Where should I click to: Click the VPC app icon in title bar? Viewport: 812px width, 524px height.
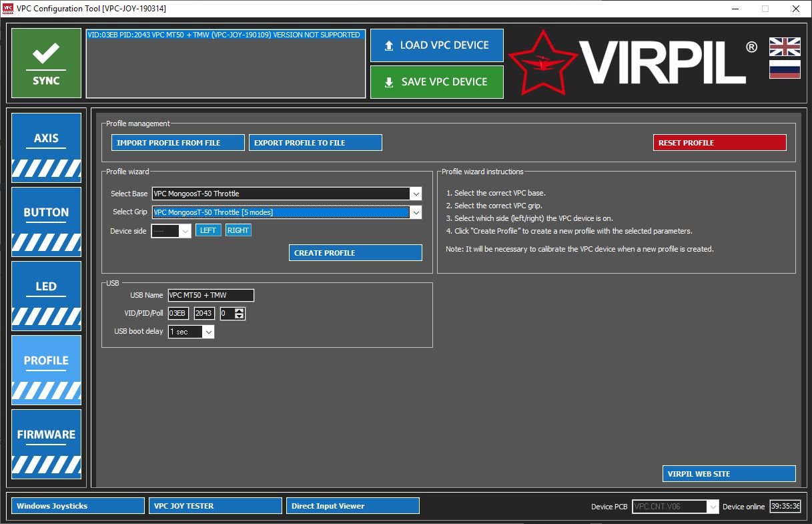[x=8, y=9]
